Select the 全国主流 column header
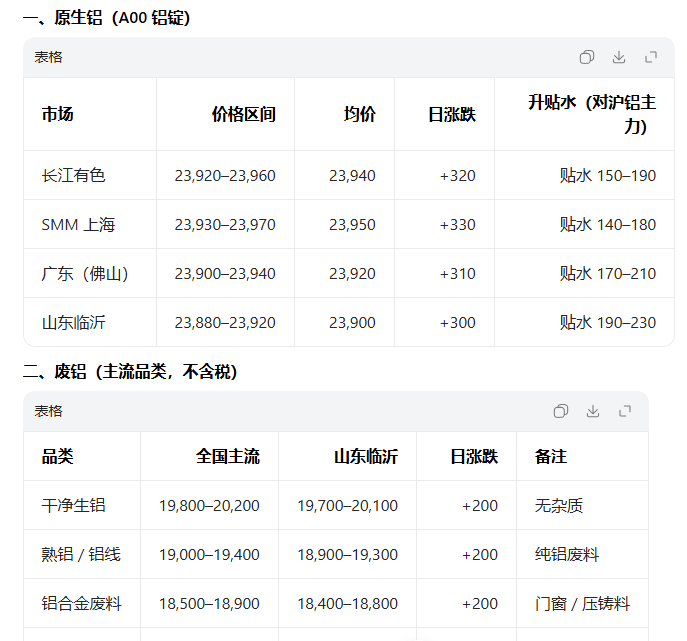This screenshot has width=687, height=641. coord(227,457)
